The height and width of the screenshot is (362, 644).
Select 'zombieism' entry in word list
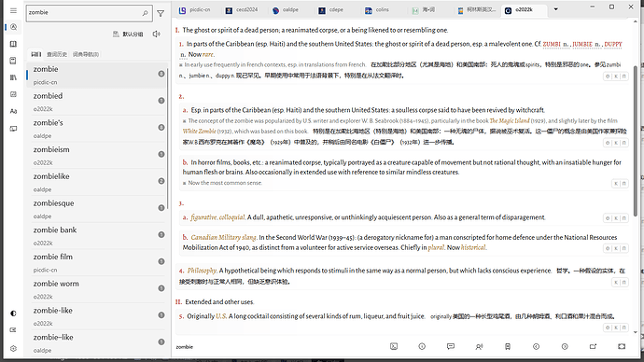click(97, 155)
